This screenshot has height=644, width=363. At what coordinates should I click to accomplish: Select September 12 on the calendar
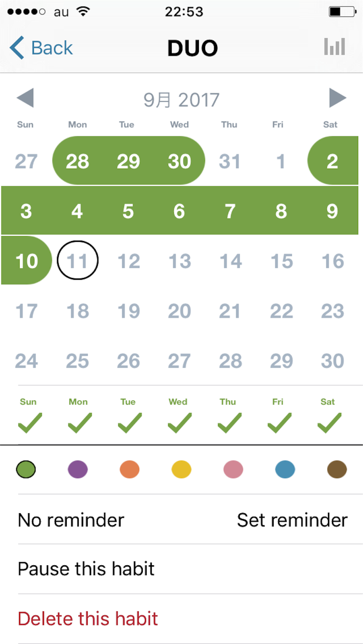tap(129, 261)
